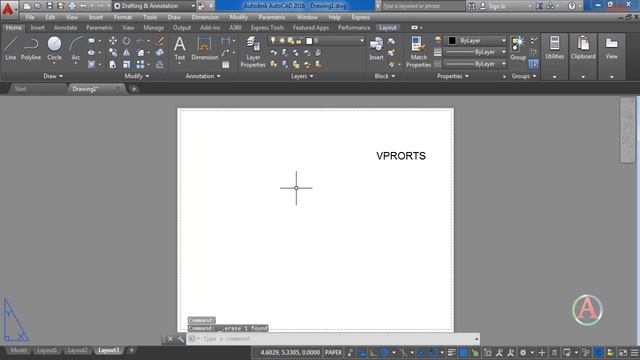Select the Line drawing tool
The height and width of the screenshot is (360, 640).
point(11,48)
